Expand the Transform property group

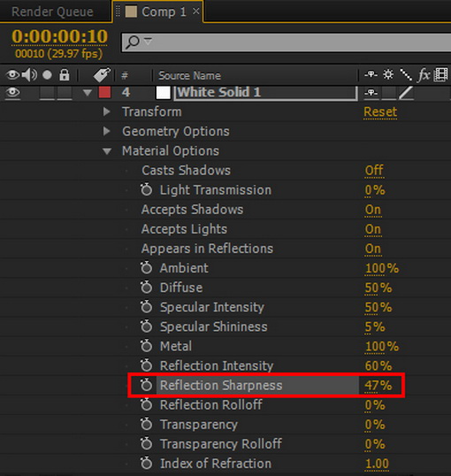pyautogui.click(x=106, y=111)
